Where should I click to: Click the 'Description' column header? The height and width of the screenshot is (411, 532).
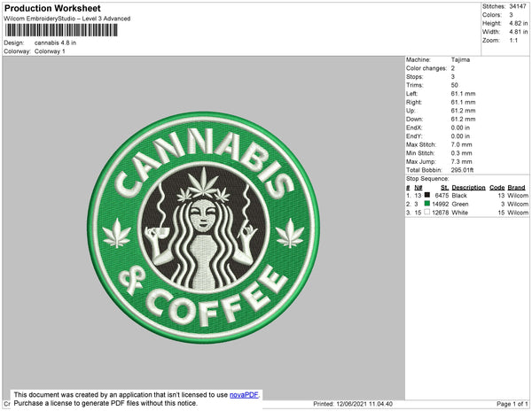point(468,188)
